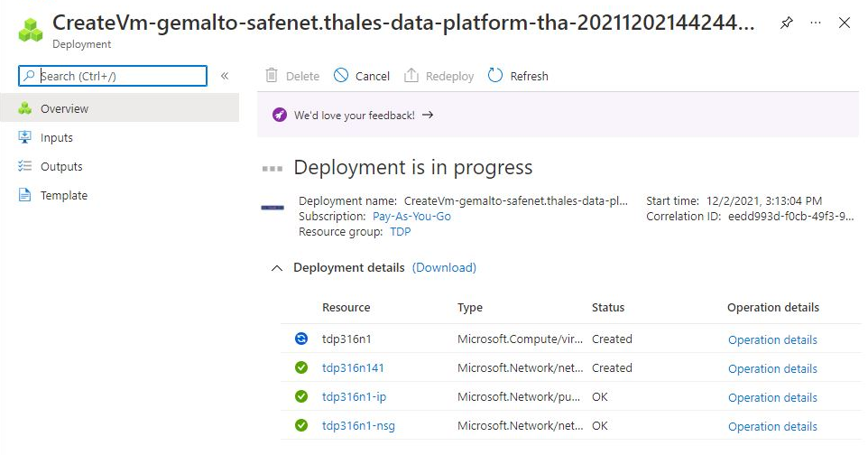Click the Microsoft.Compute/vir... type cell
868x455 pixels.
[x=520, y=339]
